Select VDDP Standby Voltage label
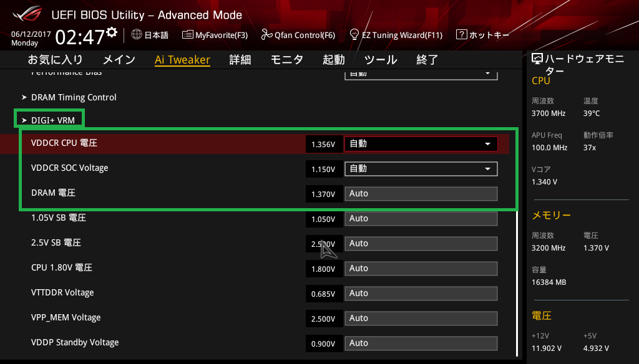The height and width of the screenshot is (364, 639). (x=75, y=342)
